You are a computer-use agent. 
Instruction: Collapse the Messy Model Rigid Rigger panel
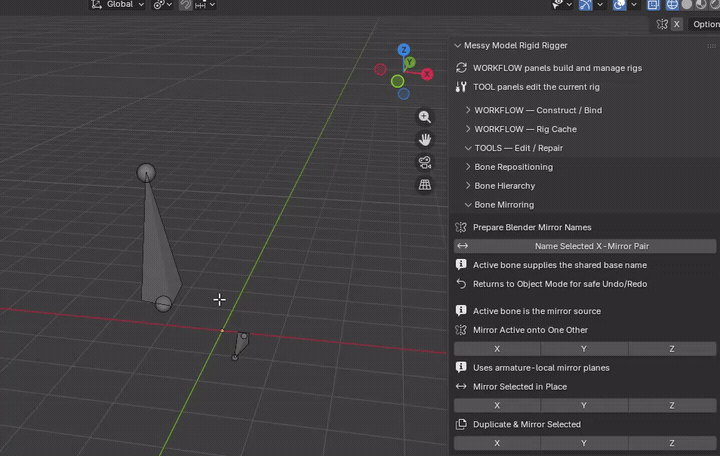[457, 45]
